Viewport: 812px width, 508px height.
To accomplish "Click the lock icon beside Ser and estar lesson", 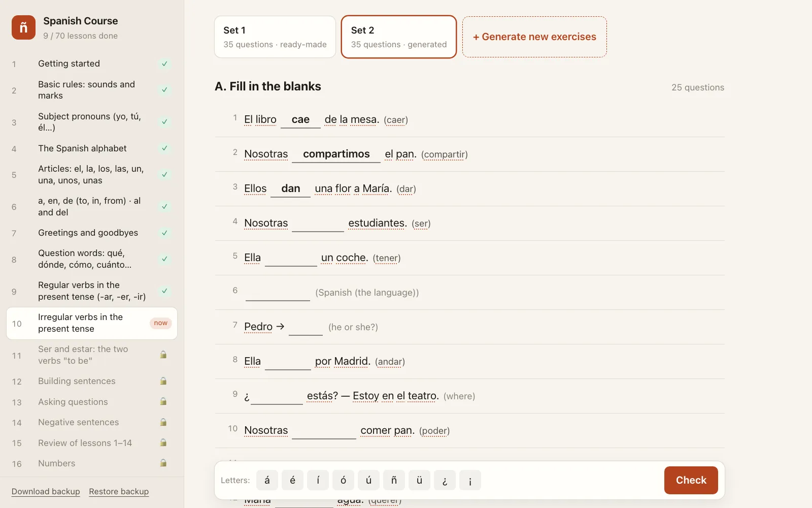I will pyautogui.click(x=163, y=355).
